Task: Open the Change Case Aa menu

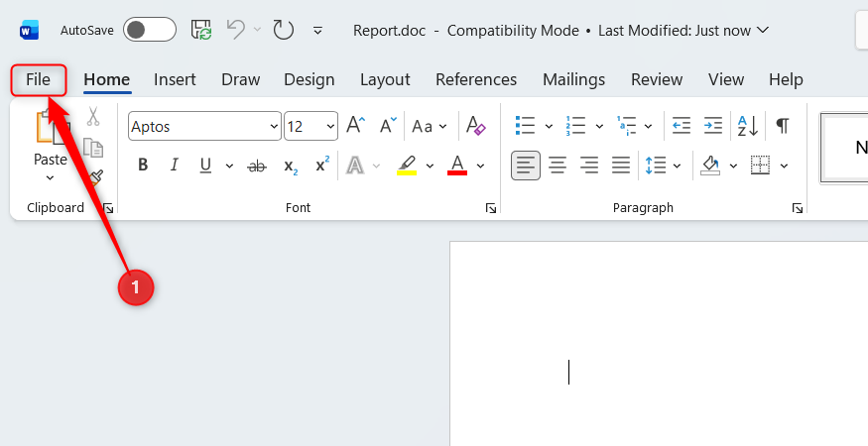Action: click(x=429, y=126)
